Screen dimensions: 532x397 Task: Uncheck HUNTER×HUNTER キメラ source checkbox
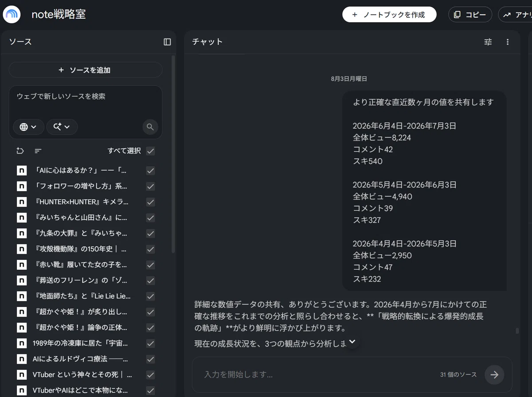[151, 202]
